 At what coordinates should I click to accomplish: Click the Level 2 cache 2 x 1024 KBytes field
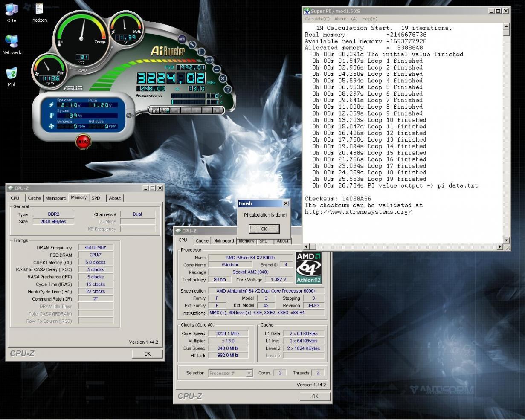[x=304, y=348]
